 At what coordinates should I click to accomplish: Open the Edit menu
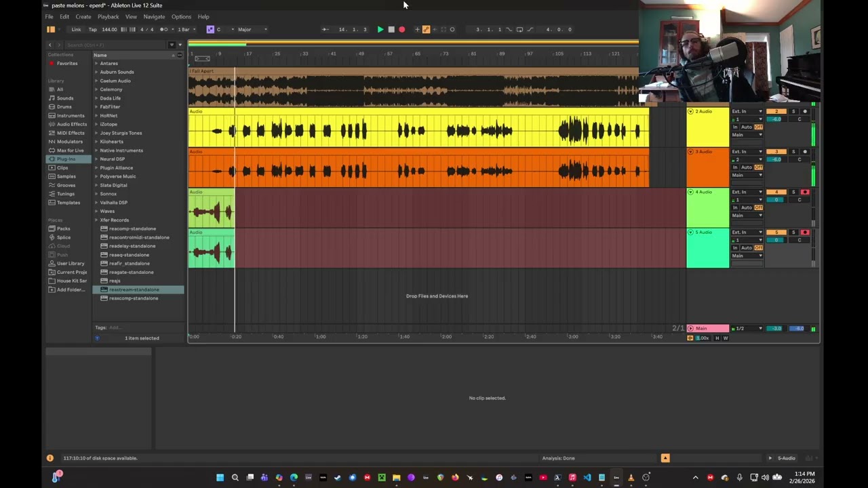(64, 16)
